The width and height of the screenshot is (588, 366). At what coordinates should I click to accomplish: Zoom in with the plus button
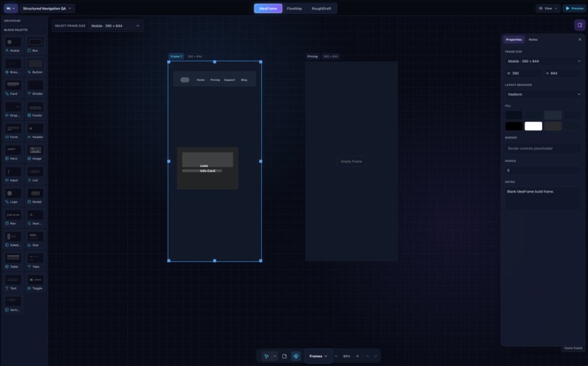point(357,357)
